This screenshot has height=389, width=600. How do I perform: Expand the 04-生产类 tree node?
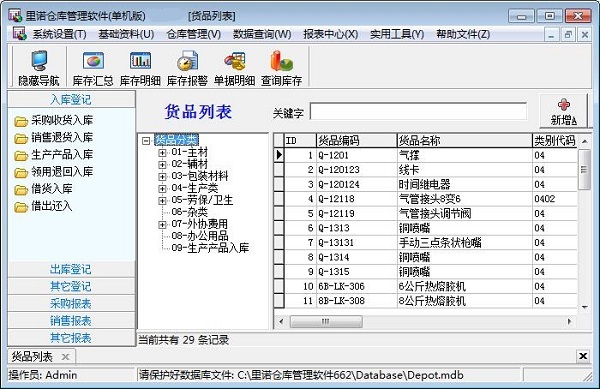coord(162,189)
